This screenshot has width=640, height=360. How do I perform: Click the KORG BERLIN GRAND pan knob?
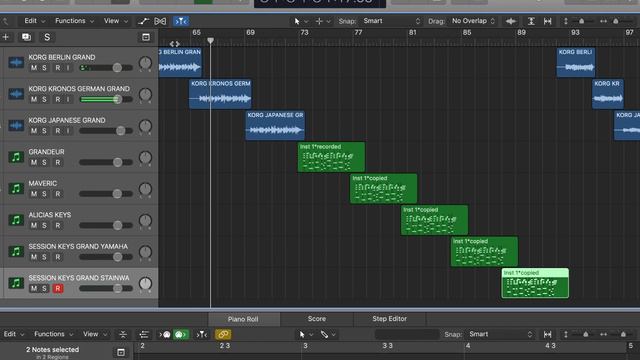tap(145, 63)
